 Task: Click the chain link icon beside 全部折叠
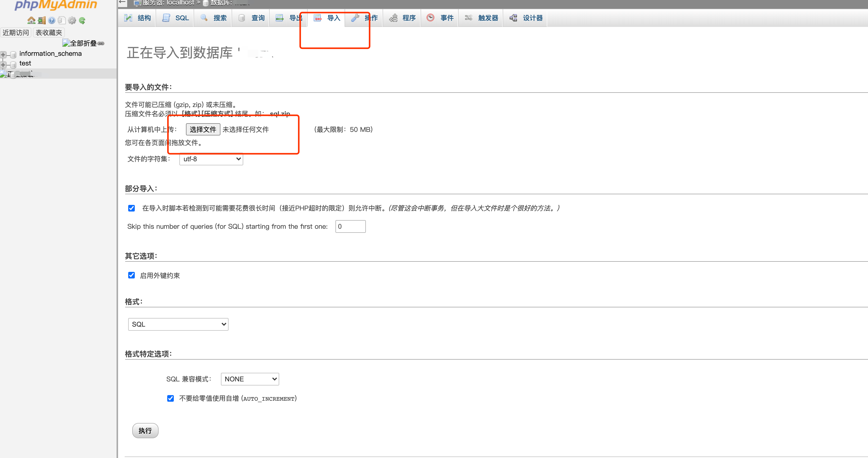point(101,44)
